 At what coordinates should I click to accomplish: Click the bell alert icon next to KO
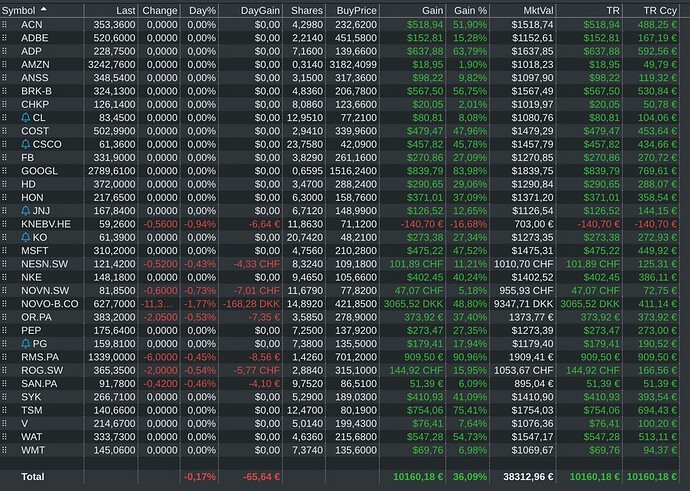click(x=26, y=238)
